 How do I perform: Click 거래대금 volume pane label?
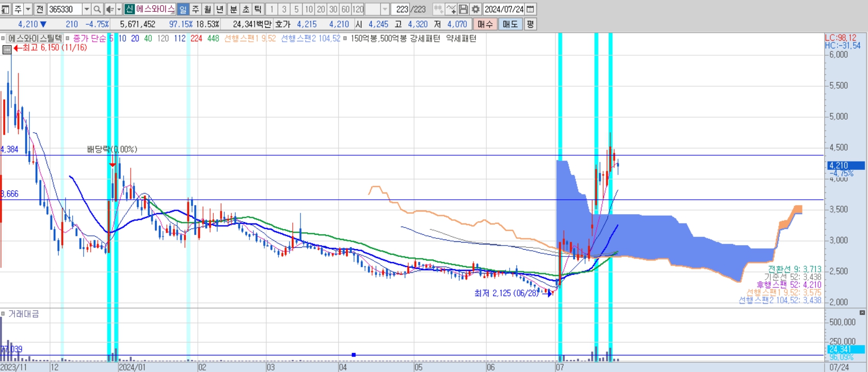[24, 314]
